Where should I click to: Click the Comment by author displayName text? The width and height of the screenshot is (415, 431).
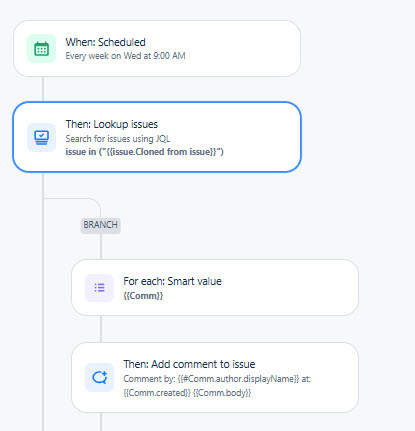coord(217,379)
